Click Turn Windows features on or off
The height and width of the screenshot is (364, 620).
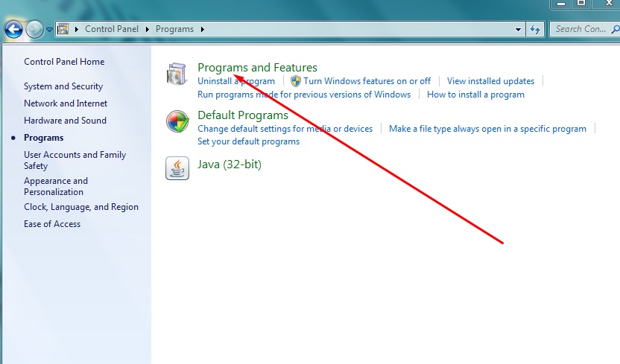tap(367, 81)
